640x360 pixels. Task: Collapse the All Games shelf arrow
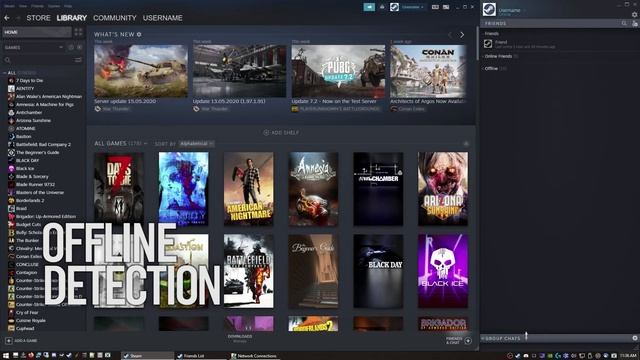(466, 144)
